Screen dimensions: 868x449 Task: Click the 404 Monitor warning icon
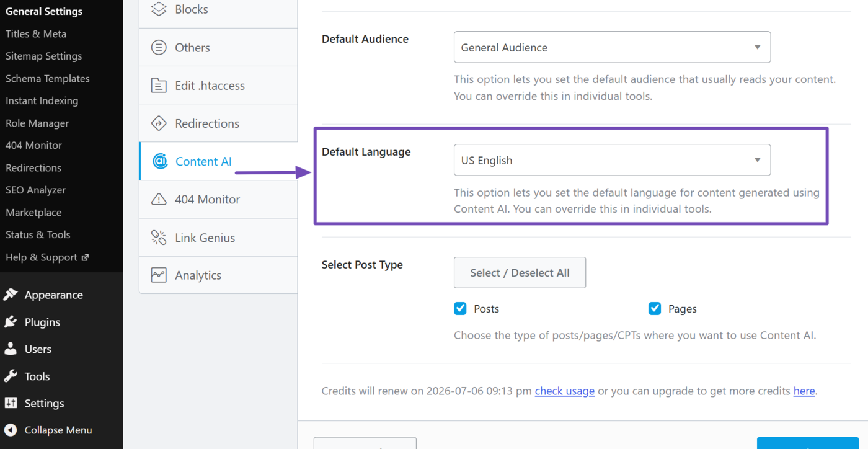159,199
